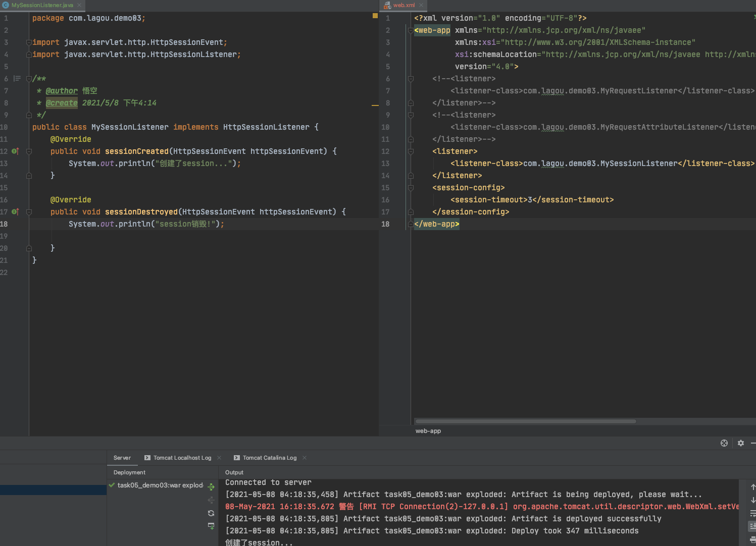Screen dimensions: 756x546
Task: Click the Down the stack trace arrow
Action: point(752,500)
